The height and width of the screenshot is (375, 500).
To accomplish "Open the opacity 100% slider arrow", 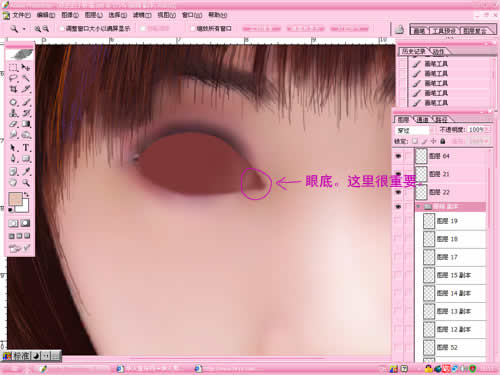I will pos(486,130).
